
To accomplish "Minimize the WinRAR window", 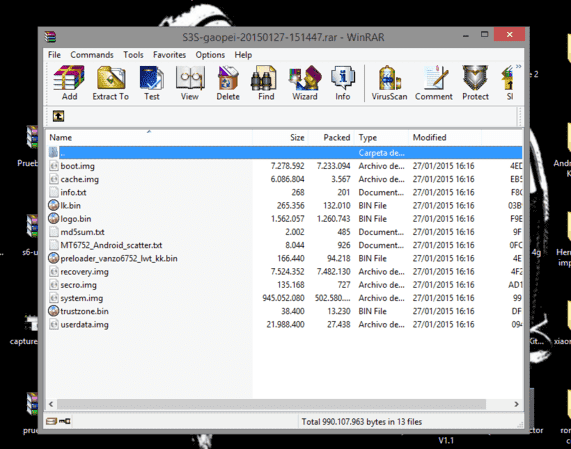I will [466, 35].
